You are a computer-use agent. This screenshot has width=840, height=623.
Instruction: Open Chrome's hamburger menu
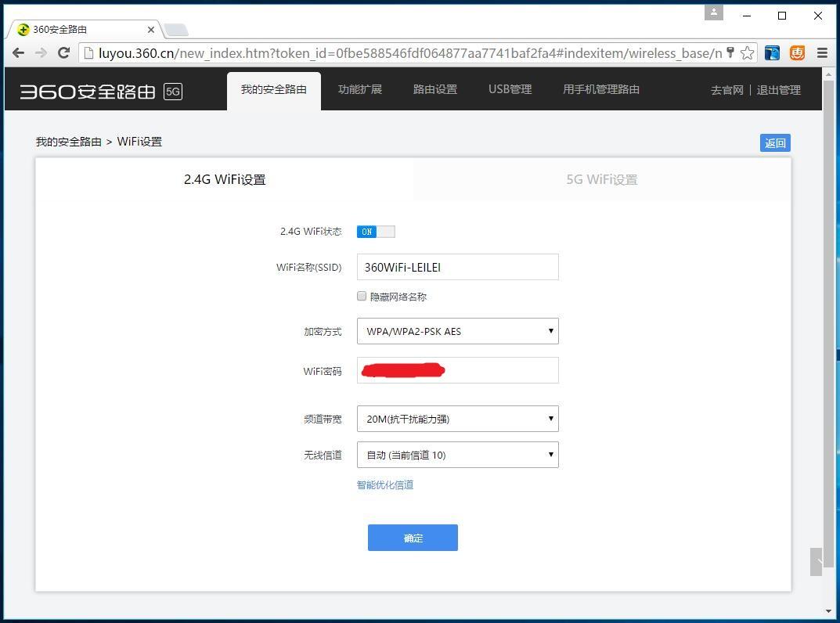[823, 52]
